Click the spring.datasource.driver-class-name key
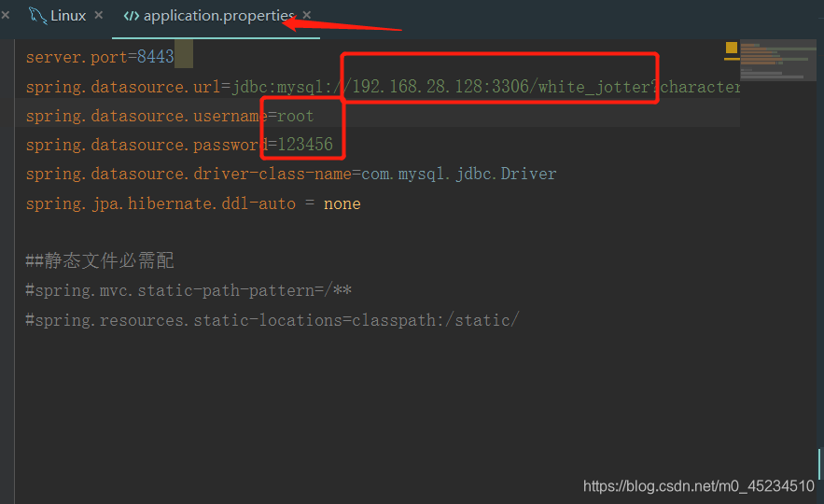Viewport: 824px width, 504px height. click(189, 174)
